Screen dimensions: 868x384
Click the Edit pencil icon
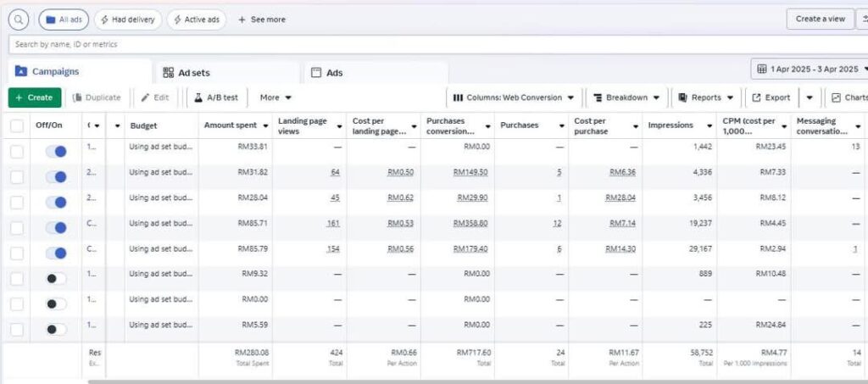point(146,97)
